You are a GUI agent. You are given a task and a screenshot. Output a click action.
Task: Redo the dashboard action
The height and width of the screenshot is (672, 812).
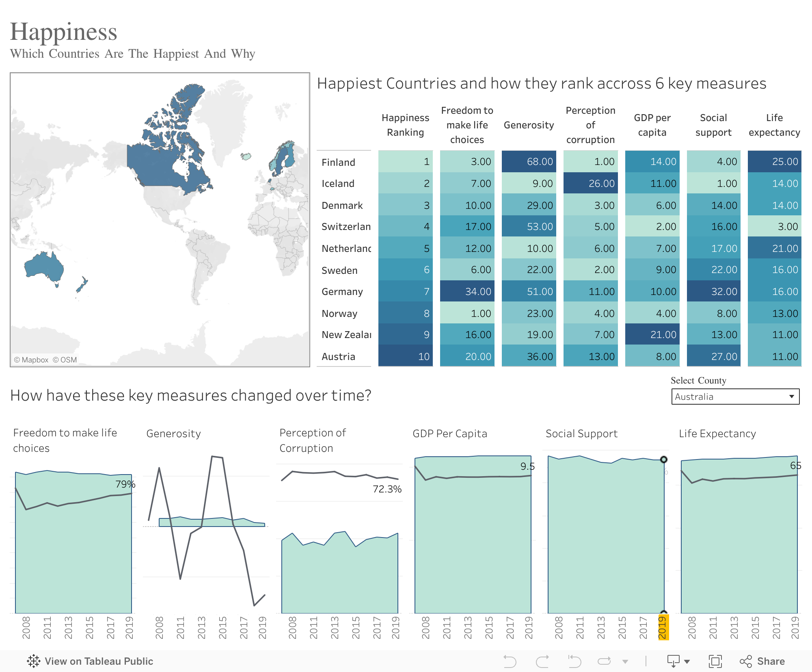[542, 661]
